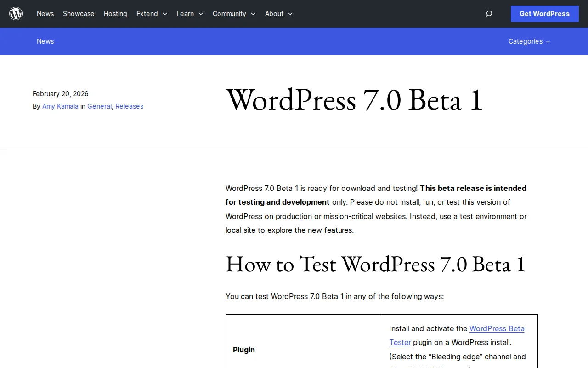Viewport: 588px width, 368px height.
Task: Expand the Learn navigation dropdown
Action: (190, 14)
